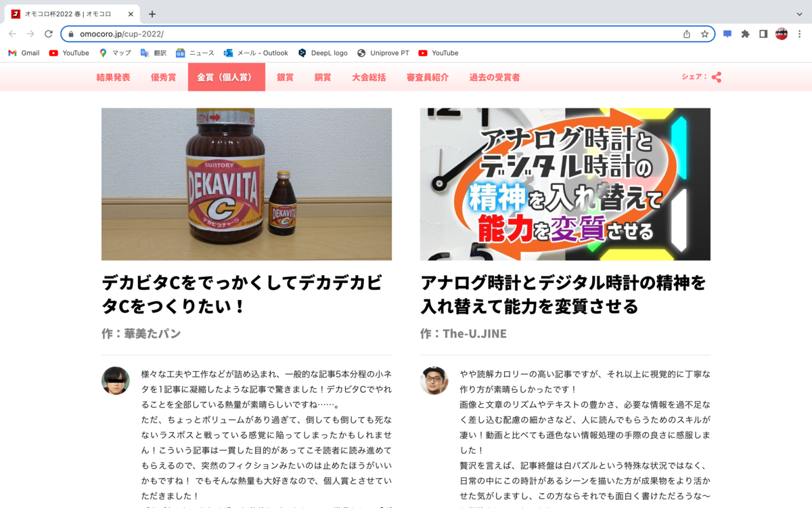
Task: Reload the page with the refresh icon
Action: [x=49, y=34]
